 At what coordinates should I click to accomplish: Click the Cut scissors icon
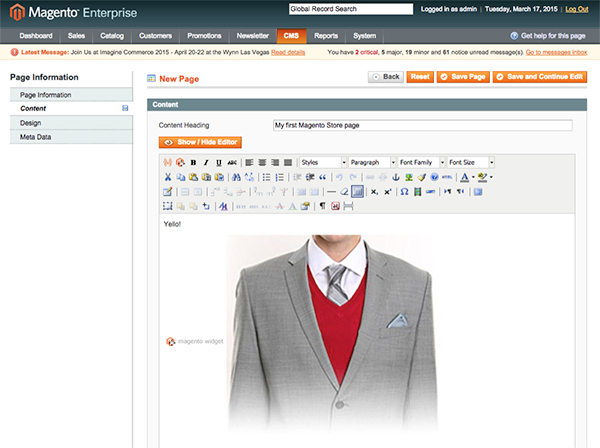click(168, 177)
